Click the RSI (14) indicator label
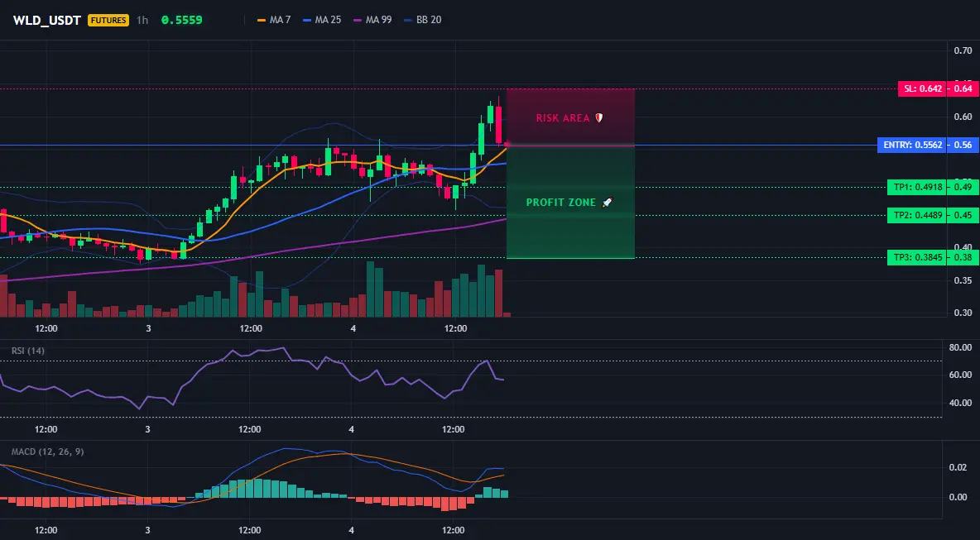 (x=28, y=351)
